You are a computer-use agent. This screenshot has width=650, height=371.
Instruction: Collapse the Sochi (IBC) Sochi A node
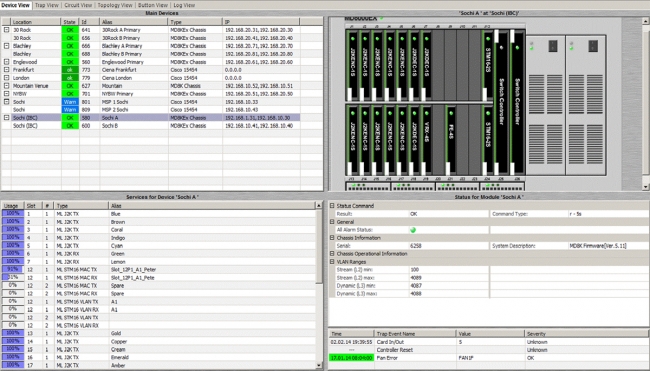pos(6,118)
